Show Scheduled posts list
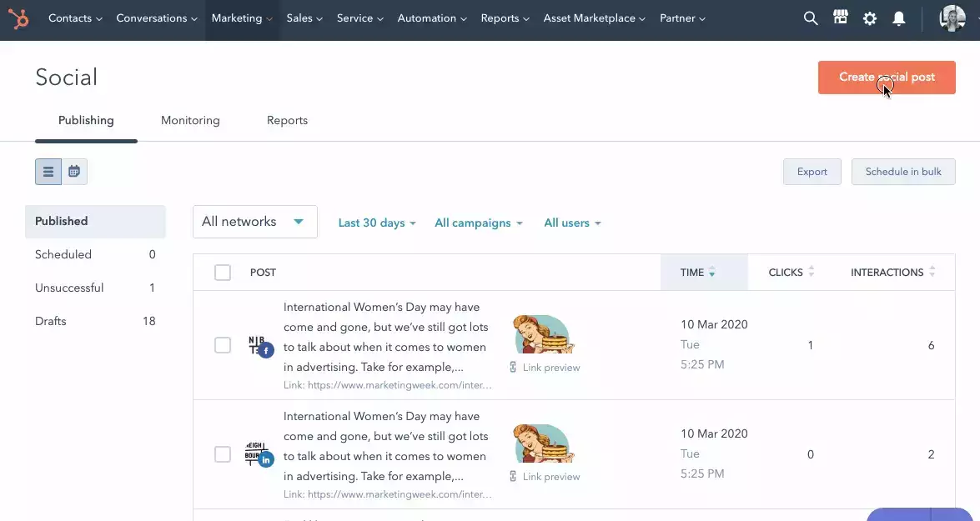Viewport: 980px width, 521px height. click(x=96, y=255)
